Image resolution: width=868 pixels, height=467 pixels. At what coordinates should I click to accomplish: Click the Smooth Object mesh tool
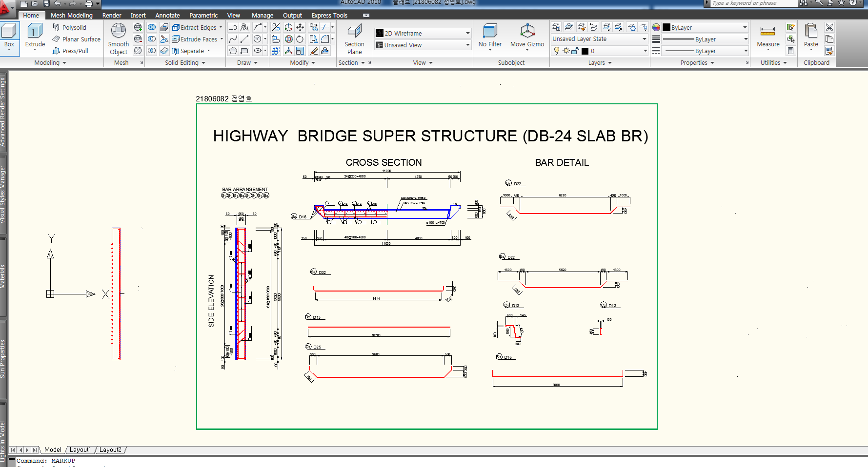[119, 39]
